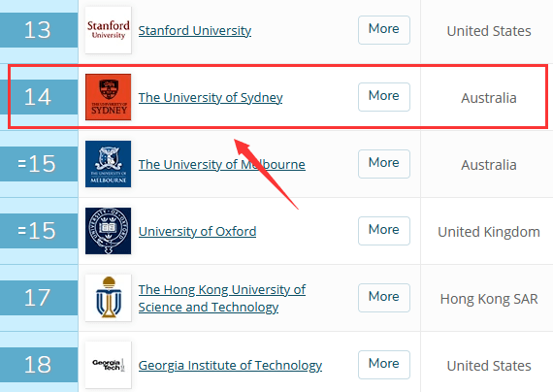Open the Georgia Institute of Technology link
The image size is (553, 392).
pos(230,366)
